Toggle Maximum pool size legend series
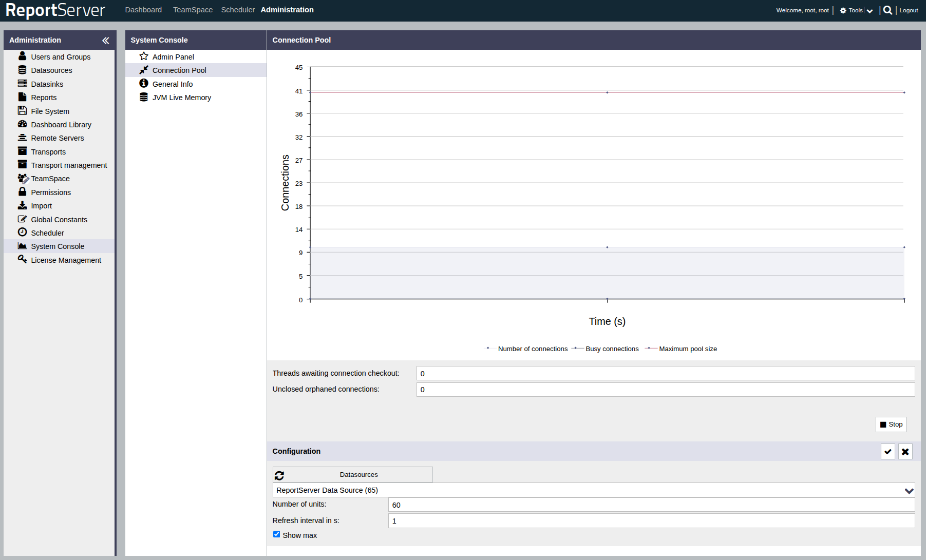This screenshot has width=926, height=560. coord(687,349)
